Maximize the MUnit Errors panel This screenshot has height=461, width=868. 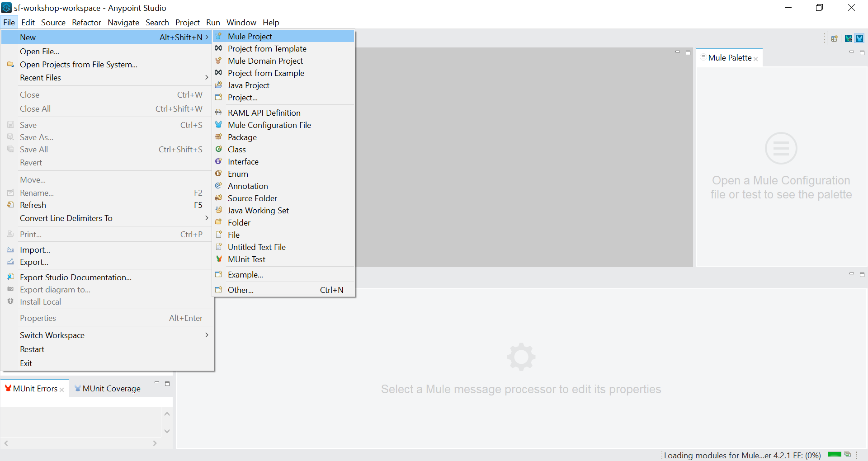(167, 384)
